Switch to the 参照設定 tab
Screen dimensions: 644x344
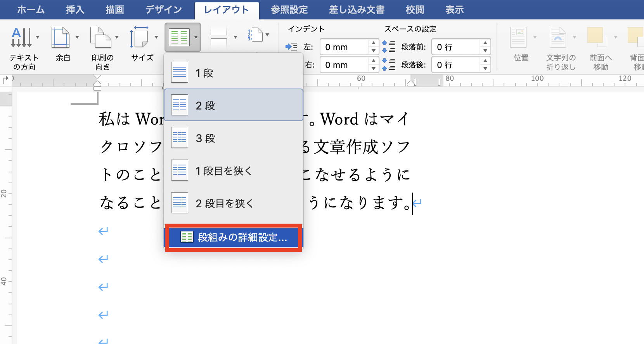click(289, 10)
